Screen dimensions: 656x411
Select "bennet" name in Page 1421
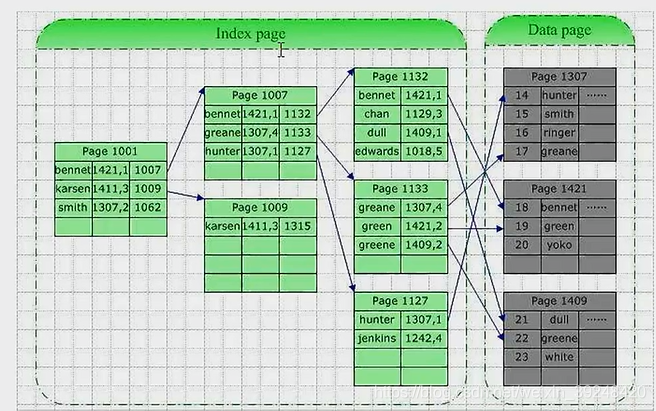(x=559, y=208)
